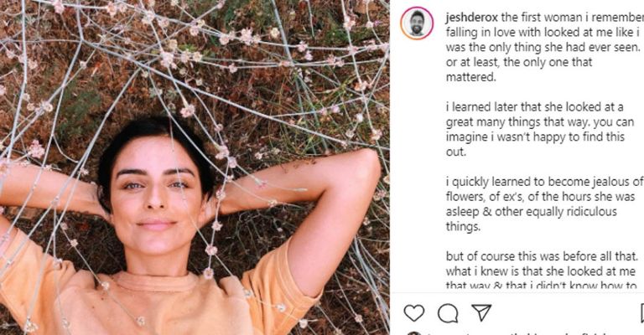The width and height of the screenshot is (644, 335).
Task: Click the liked-by text under the action icons
Action: [517, 333]
